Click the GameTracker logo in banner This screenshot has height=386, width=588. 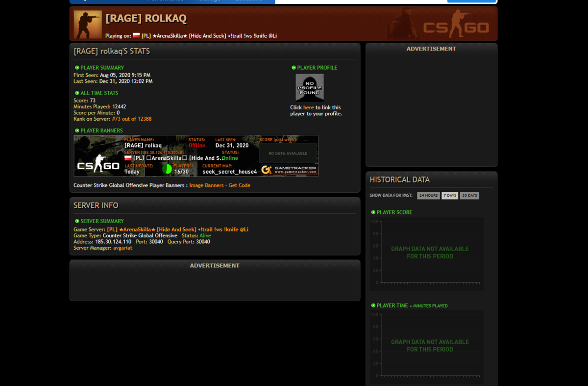pyautogui.click(x=289, y=170)
